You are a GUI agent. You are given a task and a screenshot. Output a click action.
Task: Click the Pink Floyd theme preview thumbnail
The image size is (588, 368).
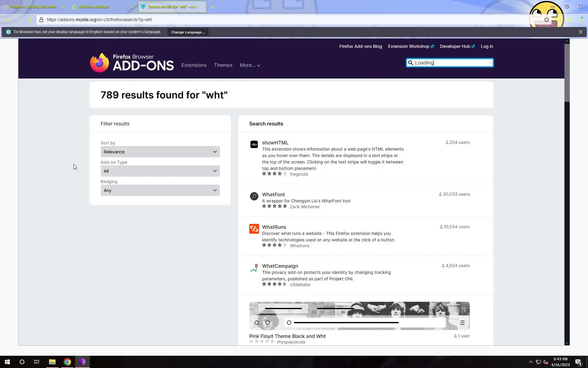click(x=359, y=316)
